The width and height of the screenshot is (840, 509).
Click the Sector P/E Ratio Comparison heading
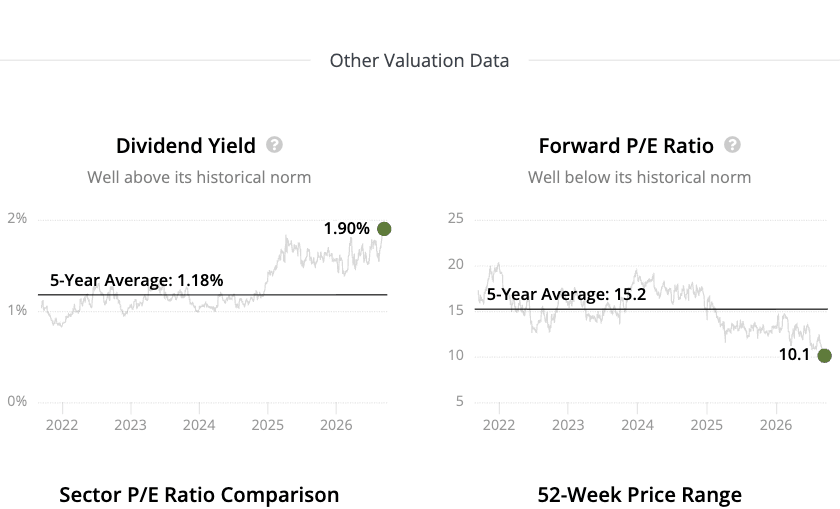(199, 495)
